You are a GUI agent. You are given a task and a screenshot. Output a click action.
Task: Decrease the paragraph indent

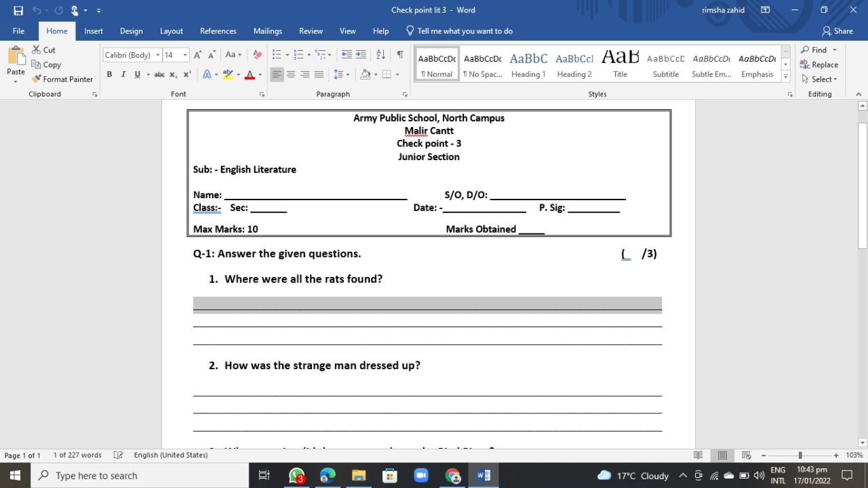pyautogui.click(x=347, y=55)
